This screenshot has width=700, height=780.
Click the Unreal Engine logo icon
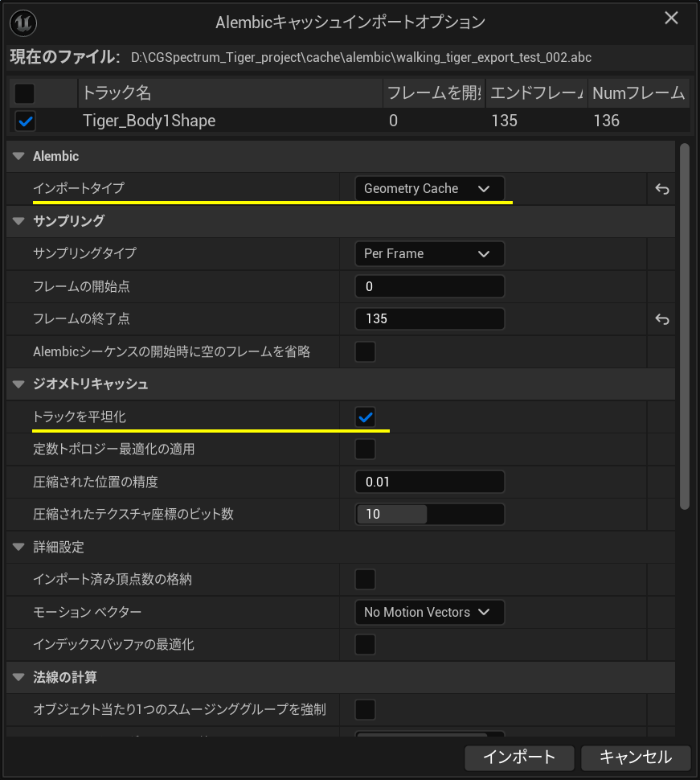23,23
